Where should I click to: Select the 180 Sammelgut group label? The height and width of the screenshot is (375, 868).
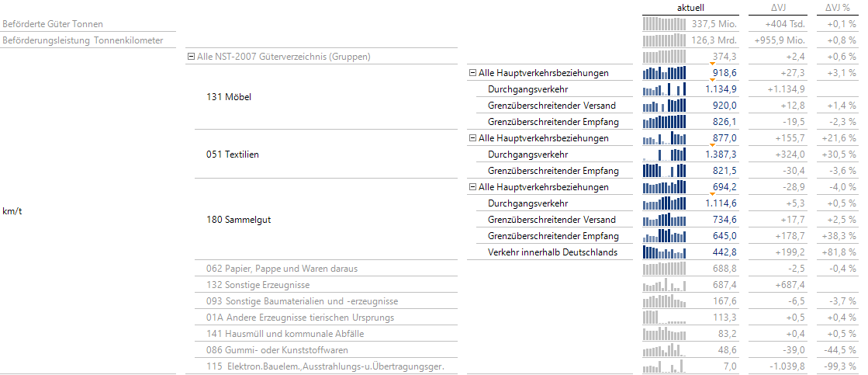[x=238, y=220]
